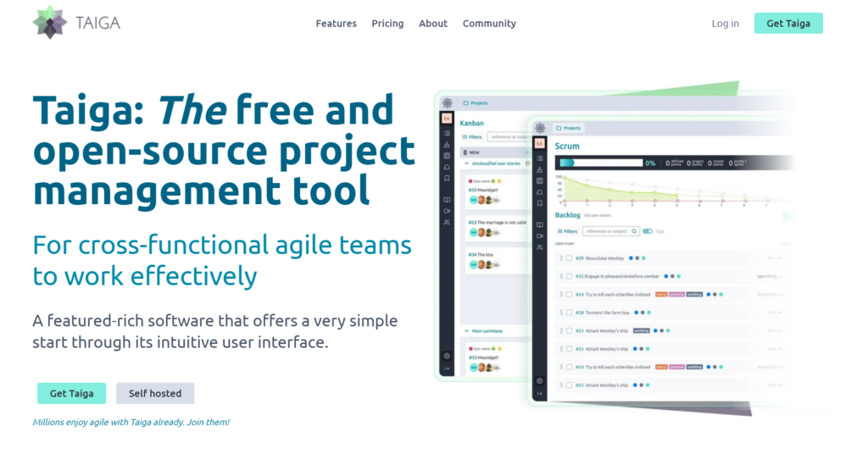868x465 pixels.
Task: Click the Taiga logo in the header
Action: click(x=76, y=23)
